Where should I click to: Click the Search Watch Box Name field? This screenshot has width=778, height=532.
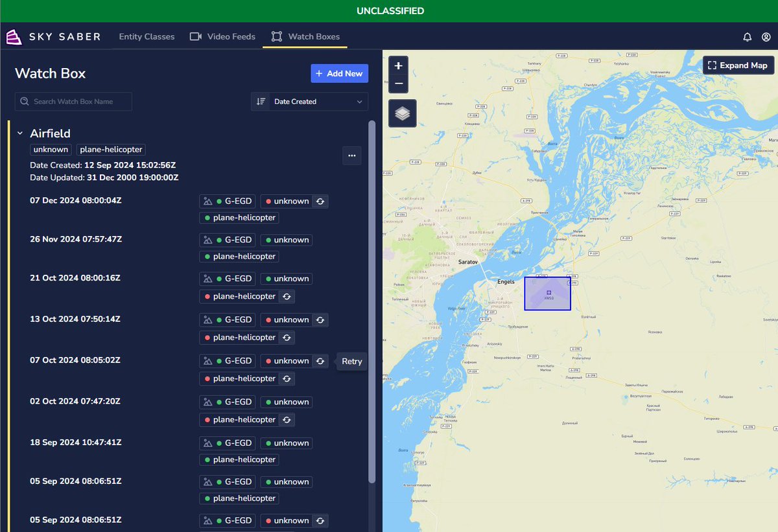(x=73, y=102)
